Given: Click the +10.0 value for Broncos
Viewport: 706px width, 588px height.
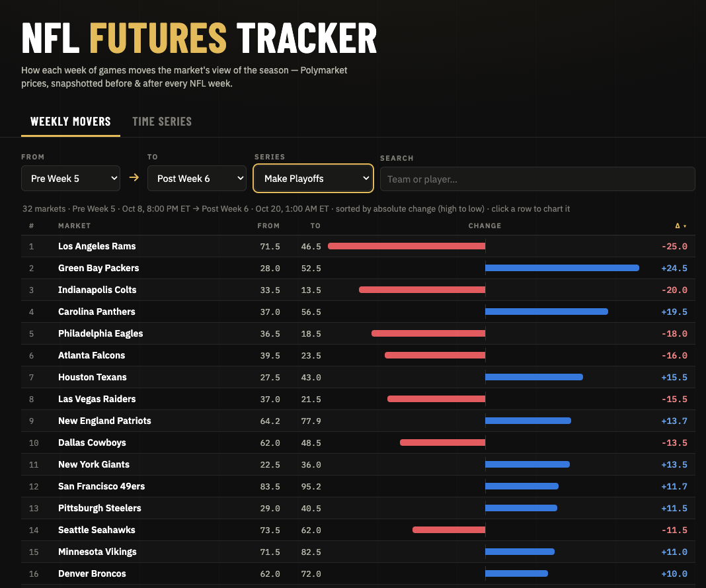Looking at the screenshot, I should point(674,573).
